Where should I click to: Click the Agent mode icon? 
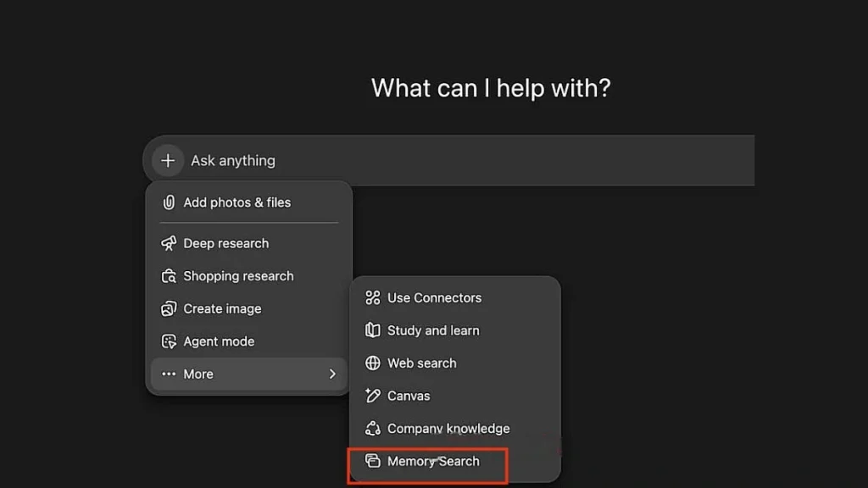(169, 341)
